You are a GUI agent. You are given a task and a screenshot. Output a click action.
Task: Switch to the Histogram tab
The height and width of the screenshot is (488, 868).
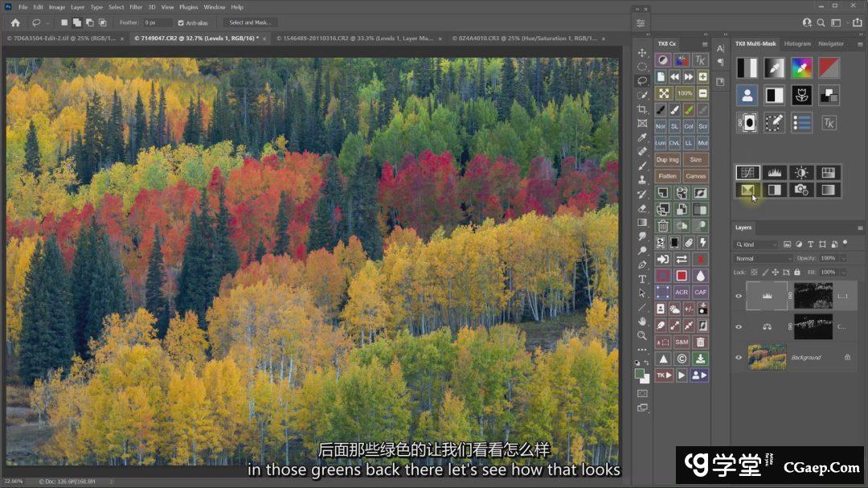click(x=797, y=43)
